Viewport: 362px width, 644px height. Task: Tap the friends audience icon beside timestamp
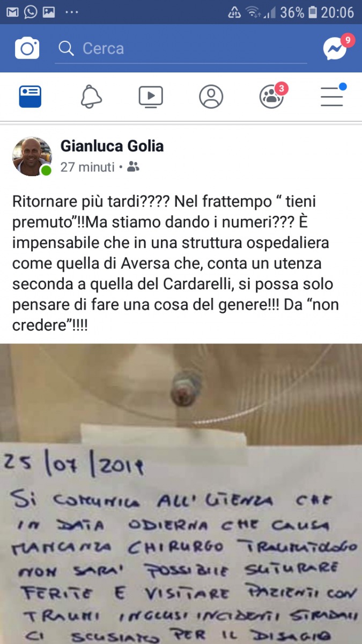coord(134,167)
